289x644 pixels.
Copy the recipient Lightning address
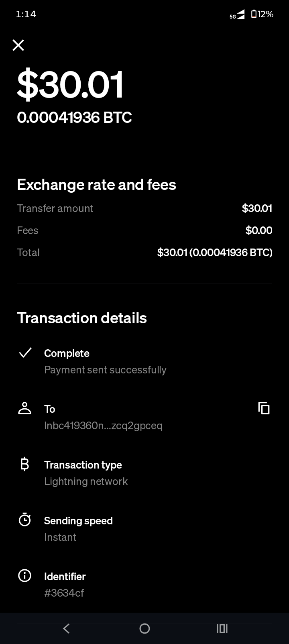[x=264, y=408]
